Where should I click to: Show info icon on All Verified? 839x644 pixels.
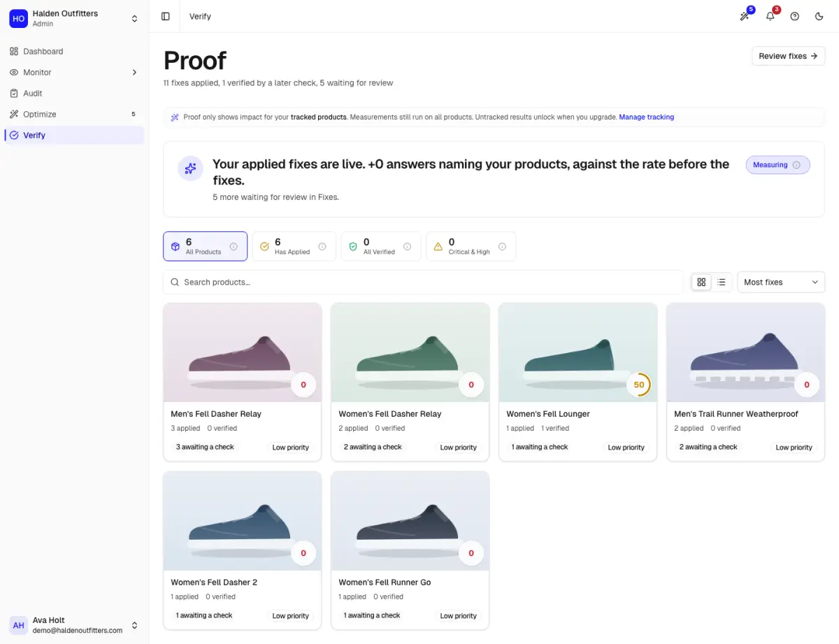[408, 246]
